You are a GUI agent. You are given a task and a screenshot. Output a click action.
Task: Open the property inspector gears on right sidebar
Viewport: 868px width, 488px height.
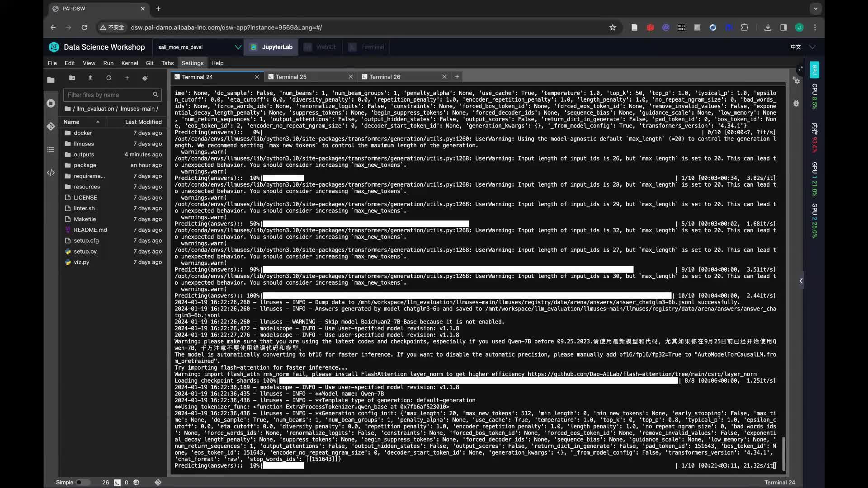(797, 80)
